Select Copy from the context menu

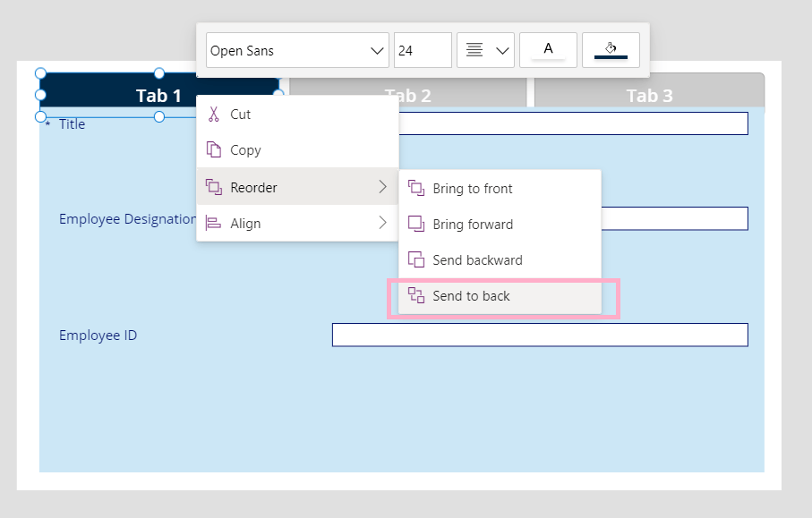246,149
